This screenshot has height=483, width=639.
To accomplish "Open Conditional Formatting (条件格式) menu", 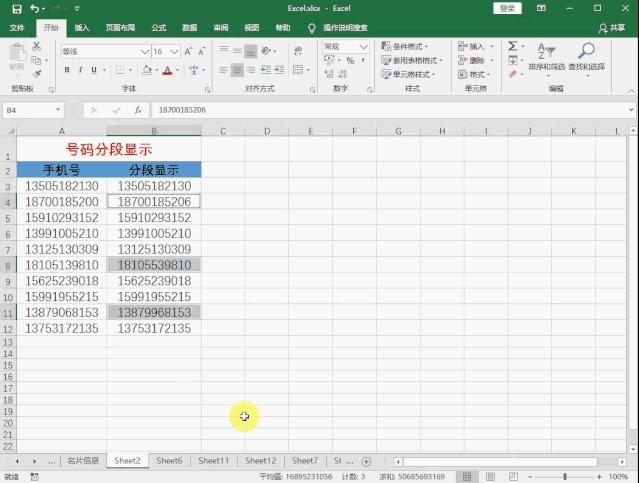I will (x=405, y=46).
